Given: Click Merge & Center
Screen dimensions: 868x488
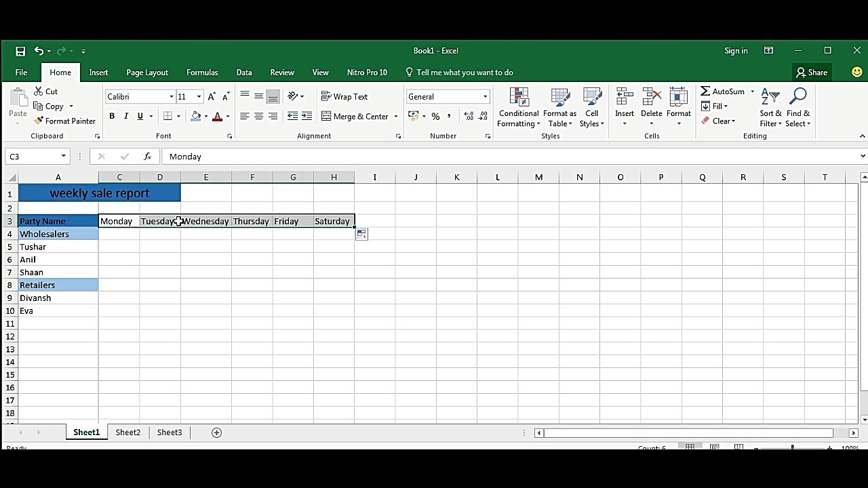Looking at the screenshot, I should pyautogui.click(x=355, y=117).
